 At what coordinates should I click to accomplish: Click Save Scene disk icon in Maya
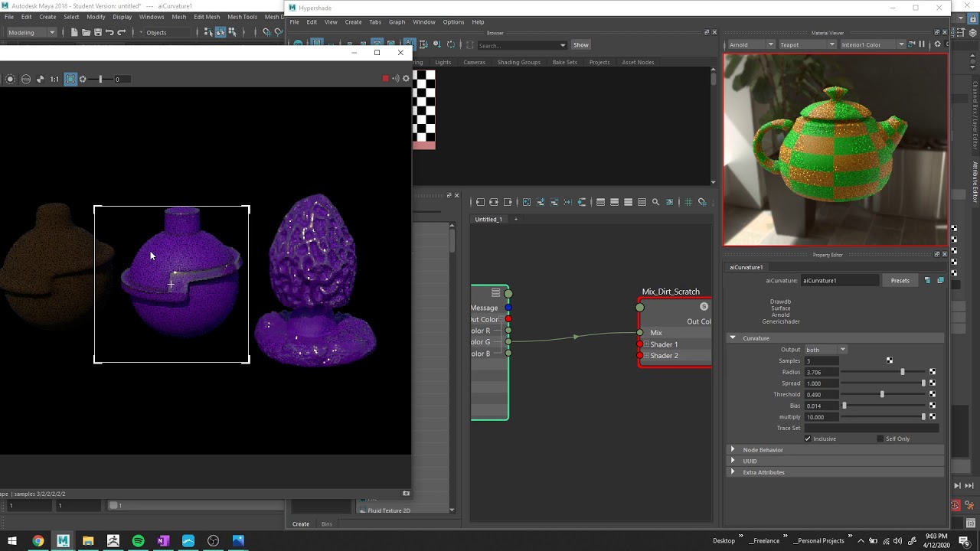[x=97, y=32]
